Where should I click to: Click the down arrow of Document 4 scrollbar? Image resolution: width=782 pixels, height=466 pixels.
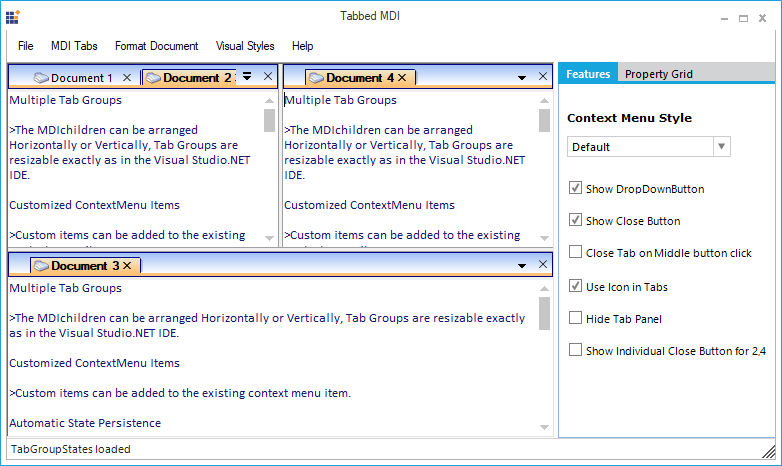[x=544, y=238]
